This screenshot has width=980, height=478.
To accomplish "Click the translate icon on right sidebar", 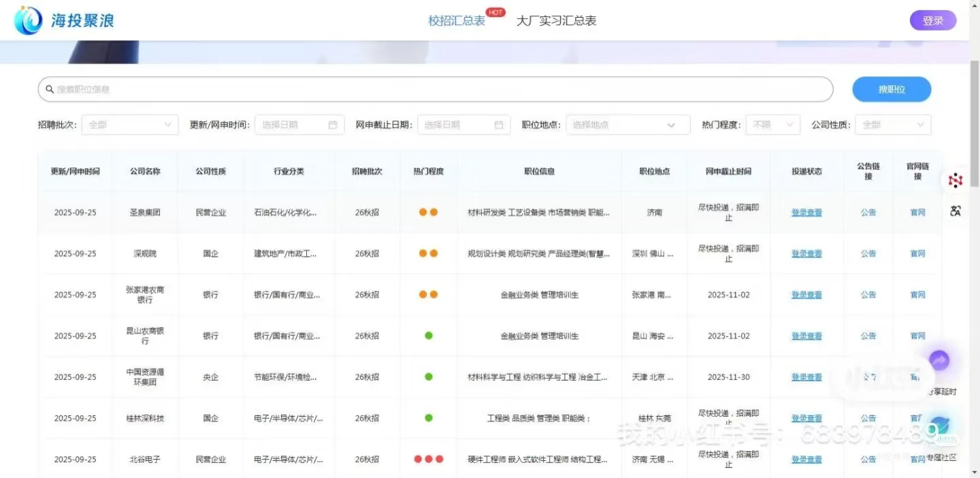I will point(955,211).
